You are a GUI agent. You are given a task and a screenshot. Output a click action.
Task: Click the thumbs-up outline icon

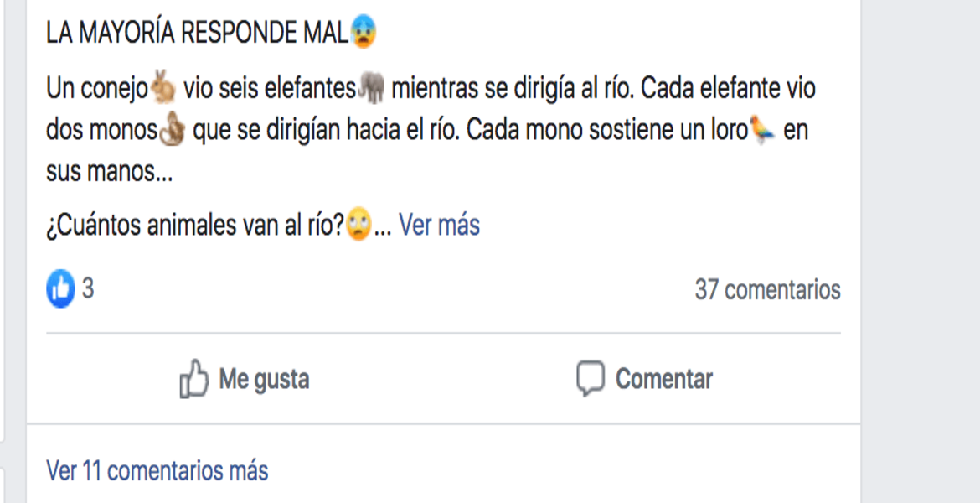point(193,379)
